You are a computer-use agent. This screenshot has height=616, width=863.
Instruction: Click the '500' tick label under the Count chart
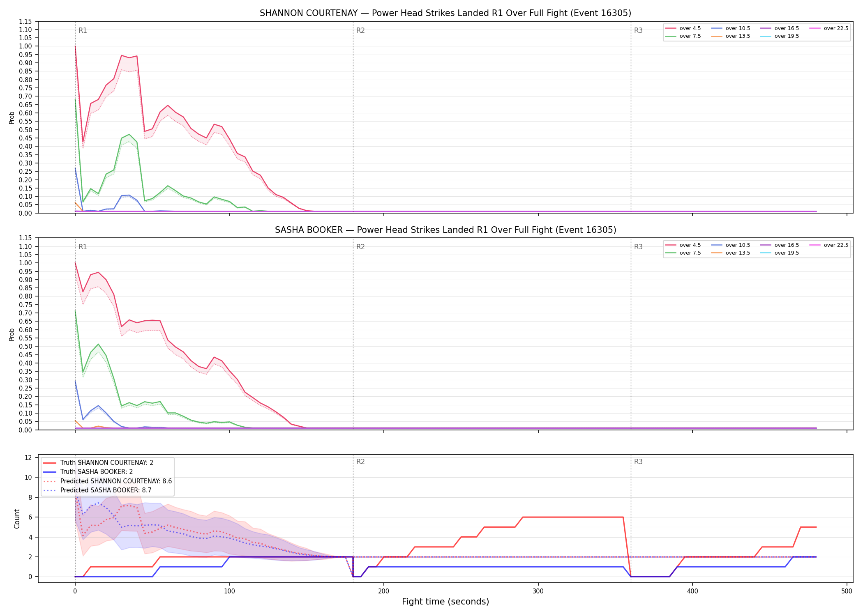click(847, 591)
